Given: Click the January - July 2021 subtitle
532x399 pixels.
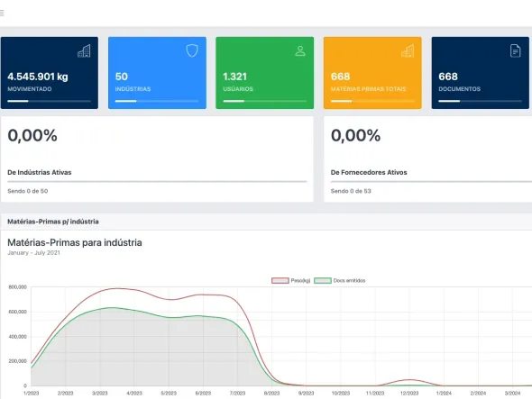Looking at the screenshot, I should point(33,252).
